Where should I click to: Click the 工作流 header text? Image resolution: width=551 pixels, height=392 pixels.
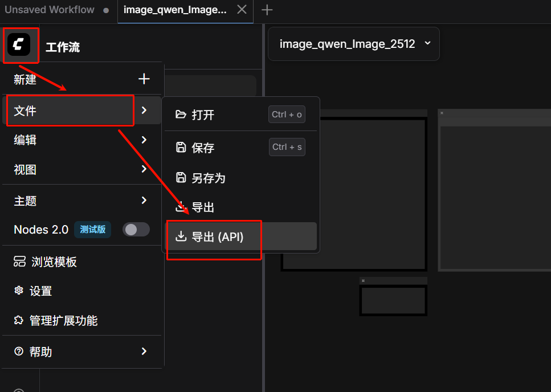click(x=63, y=47)
